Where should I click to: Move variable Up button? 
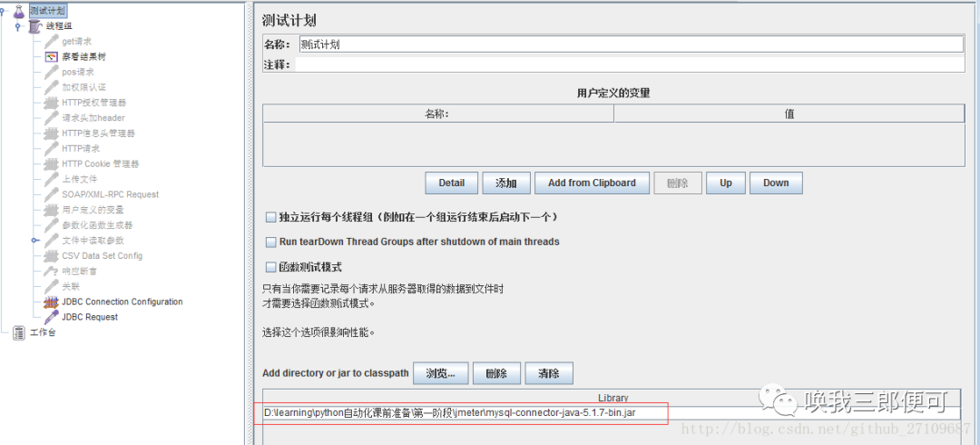coord(726,183)
